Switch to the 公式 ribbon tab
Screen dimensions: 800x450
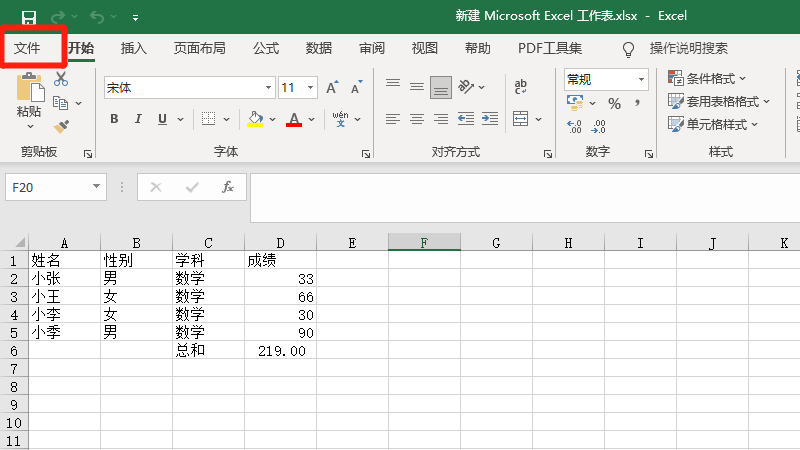click(x=265, y=48)
